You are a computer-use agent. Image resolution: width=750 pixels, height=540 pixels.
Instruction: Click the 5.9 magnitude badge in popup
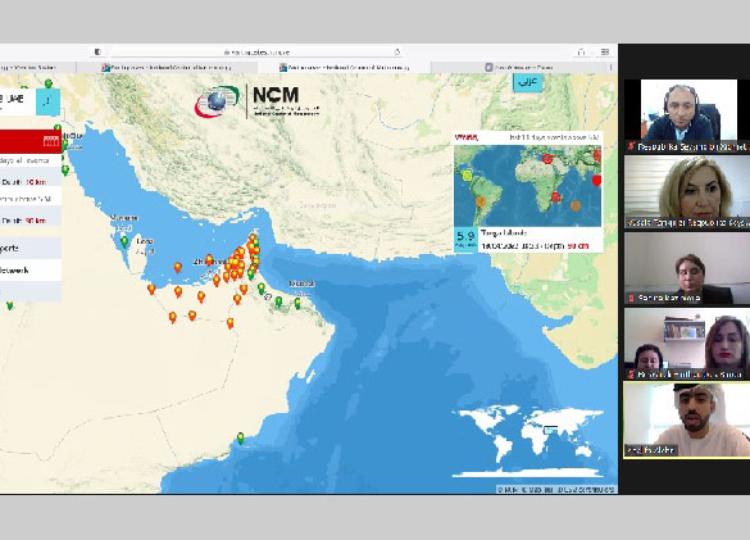pos(466,238)
